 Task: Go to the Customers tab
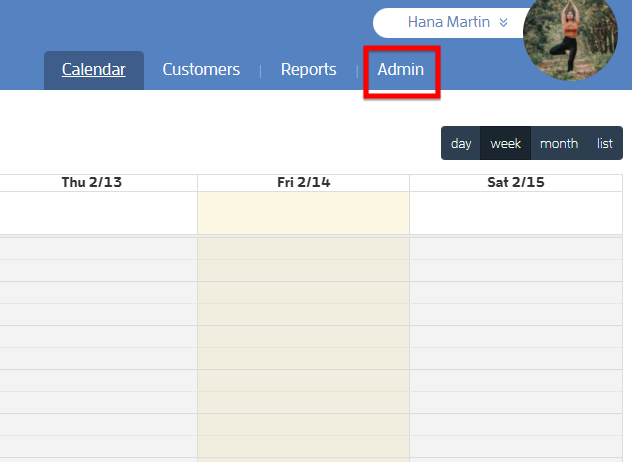pyautogui.click(x=201, y=70)
